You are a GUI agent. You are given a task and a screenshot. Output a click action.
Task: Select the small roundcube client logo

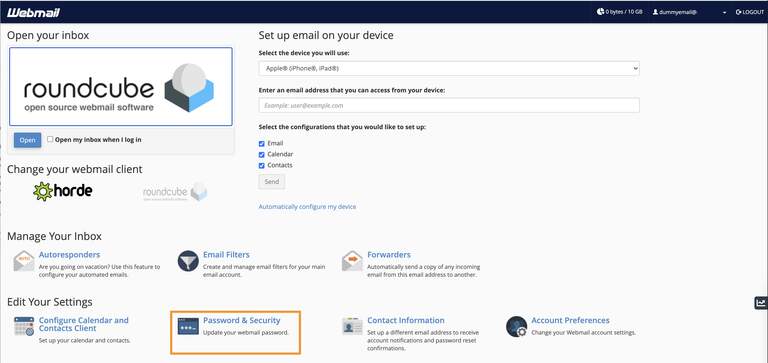coord(175,192)
